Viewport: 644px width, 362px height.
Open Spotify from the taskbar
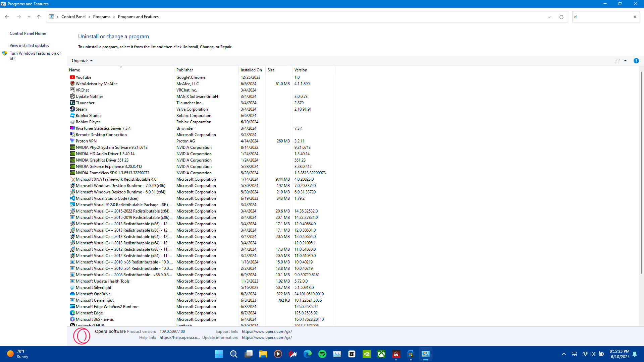pyautogui.click(x=322, y=354)
